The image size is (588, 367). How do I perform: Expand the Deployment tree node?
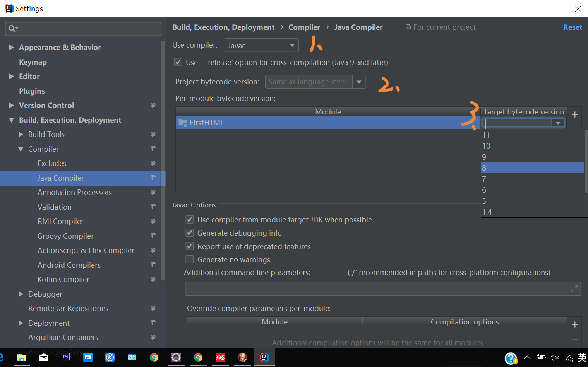pyautogui.click(x=21, y=323)
